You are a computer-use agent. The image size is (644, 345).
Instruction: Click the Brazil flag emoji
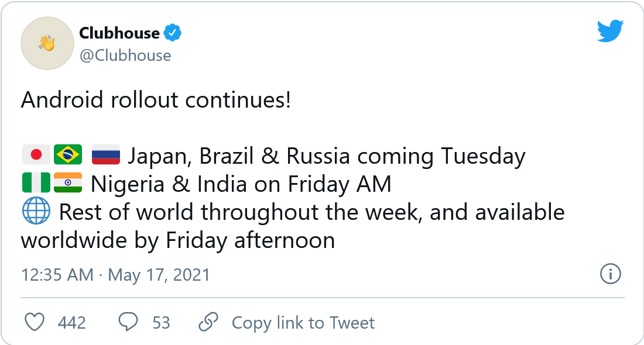point(68,154)
